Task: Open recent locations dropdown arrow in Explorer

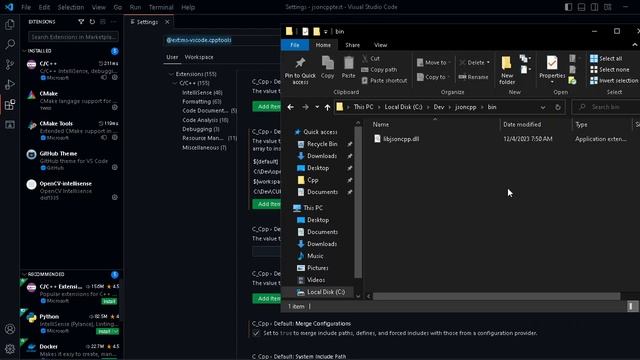Action: tap(317, 107)
